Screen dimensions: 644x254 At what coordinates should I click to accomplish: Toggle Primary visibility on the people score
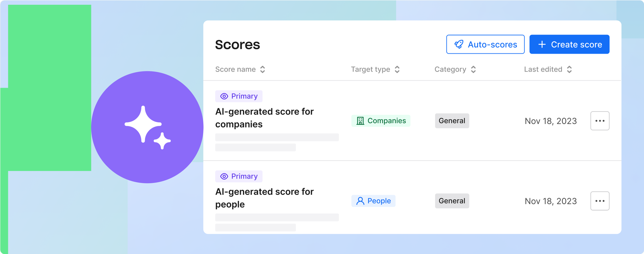coord(239,176)
